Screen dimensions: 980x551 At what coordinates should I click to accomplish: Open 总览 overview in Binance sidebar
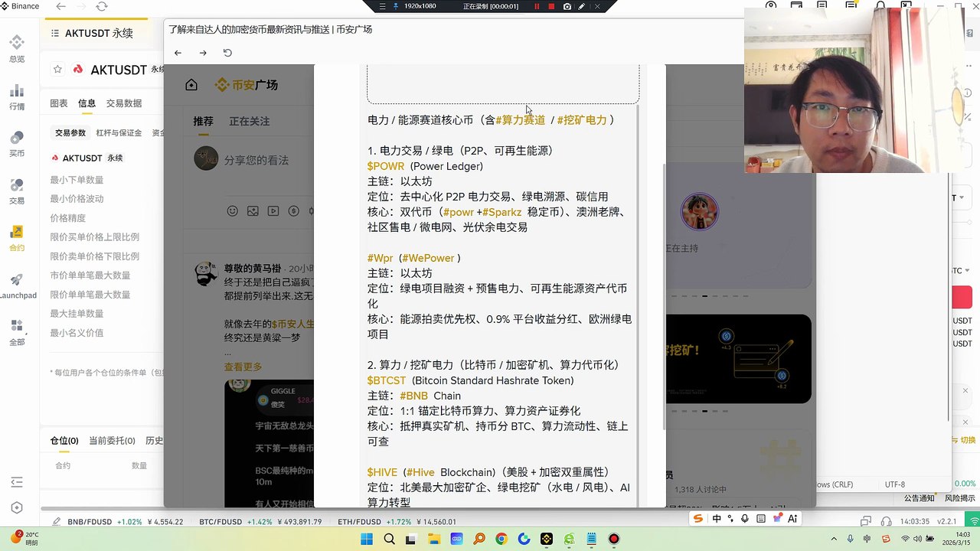tap(17, 49)
